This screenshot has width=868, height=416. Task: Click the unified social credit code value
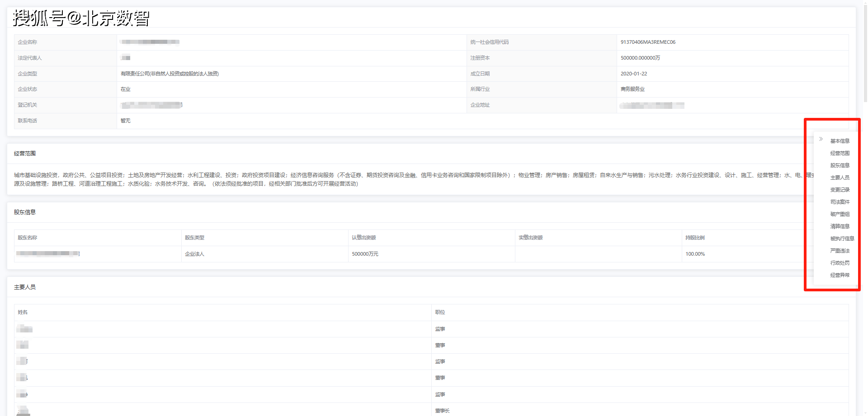648,42
